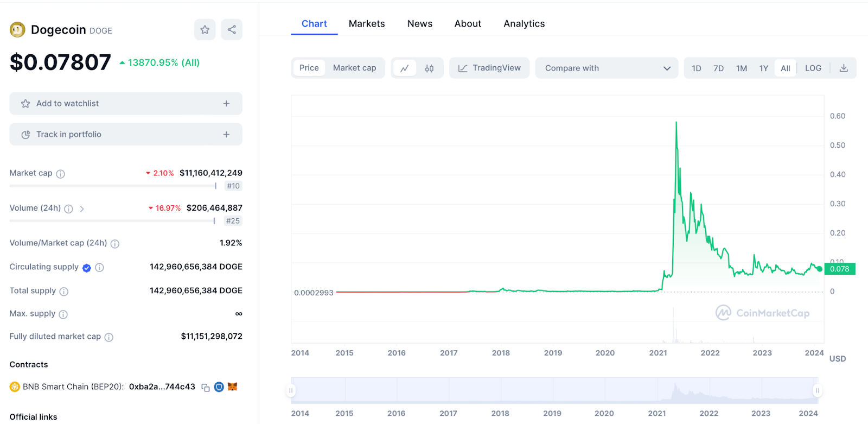
Task: Click the Circulating supply verified badge
Action: click(x=87, y=268)
